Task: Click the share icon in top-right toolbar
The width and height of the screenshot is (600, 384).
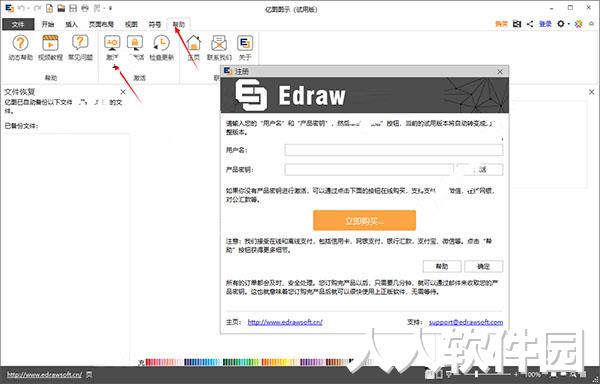Action: [530, 24]
